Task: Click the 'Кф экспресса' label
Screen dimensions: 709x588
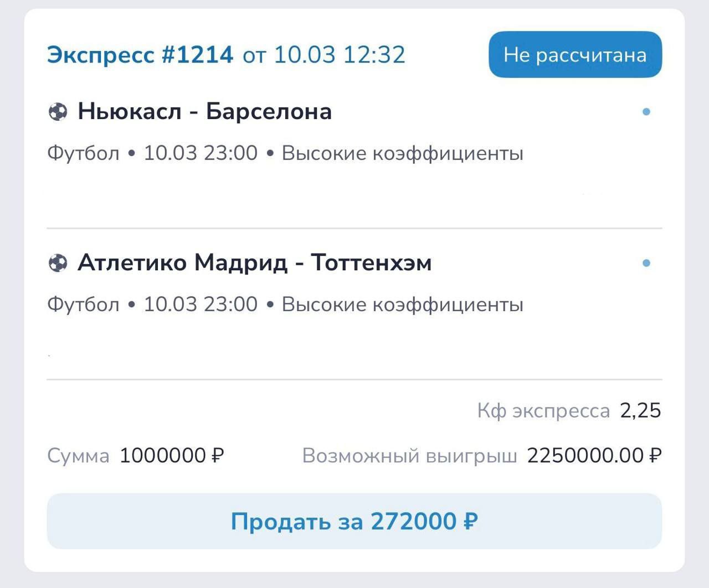Action: click(543, 411)
